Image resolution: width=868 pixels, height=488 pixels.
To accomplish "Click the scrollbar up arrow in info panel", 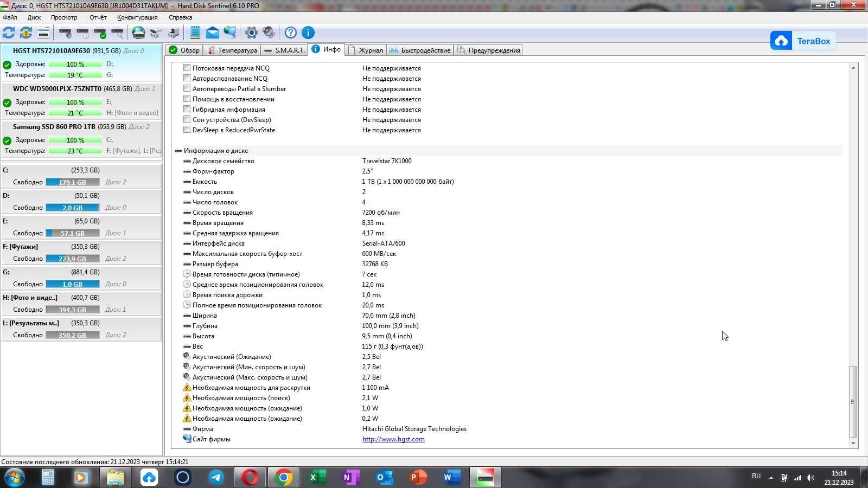I will pyautogui.click(x=853, y=68).
